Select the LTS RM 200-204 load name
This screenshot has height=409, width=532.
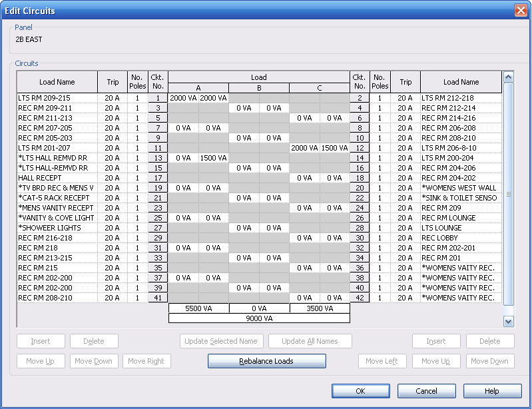[x=461, y=158]
